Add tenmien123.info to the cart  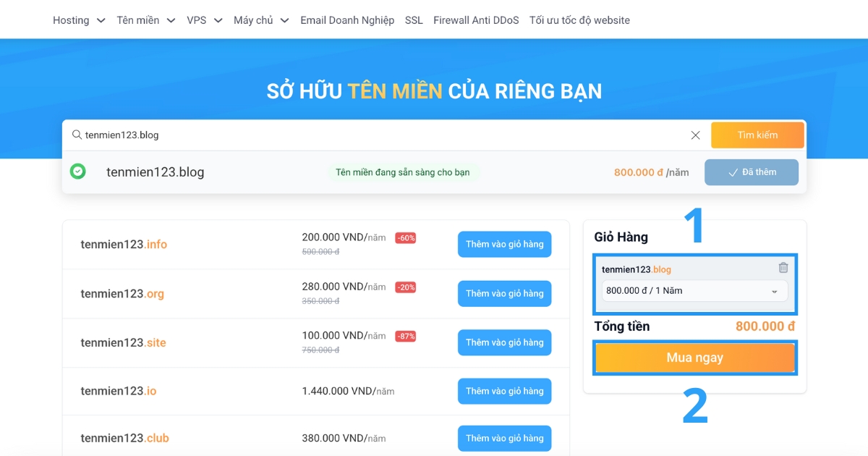tap(504, 244)
